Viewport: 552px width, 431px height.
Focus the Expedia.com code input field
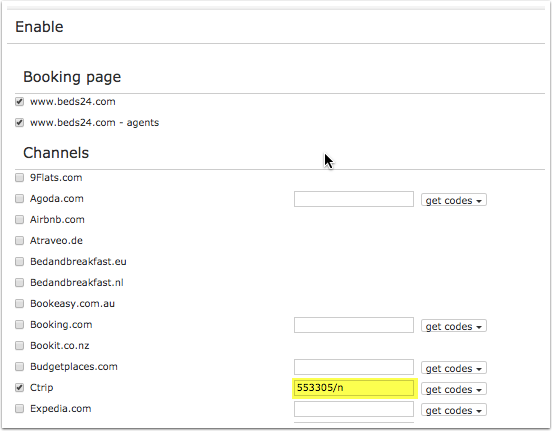[354, 409]
